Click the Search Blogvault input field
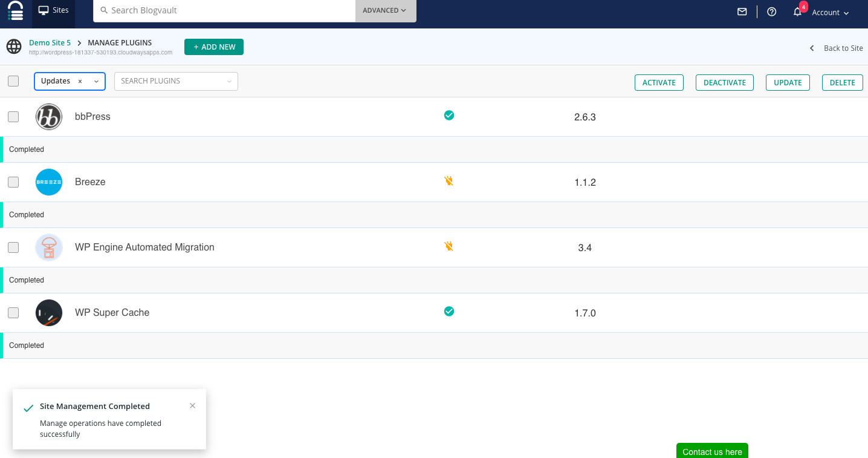Viewport: 868px width, 458px height. point(224,11)
